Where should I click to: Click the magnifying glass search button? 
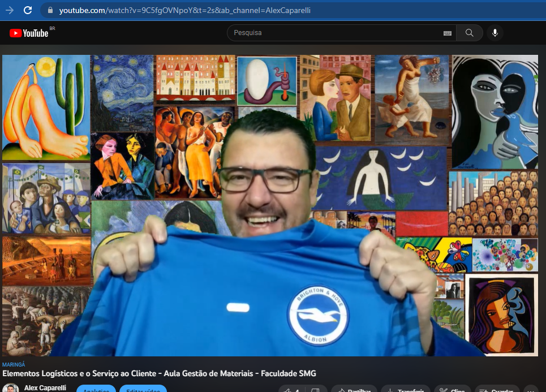[470, 33]
